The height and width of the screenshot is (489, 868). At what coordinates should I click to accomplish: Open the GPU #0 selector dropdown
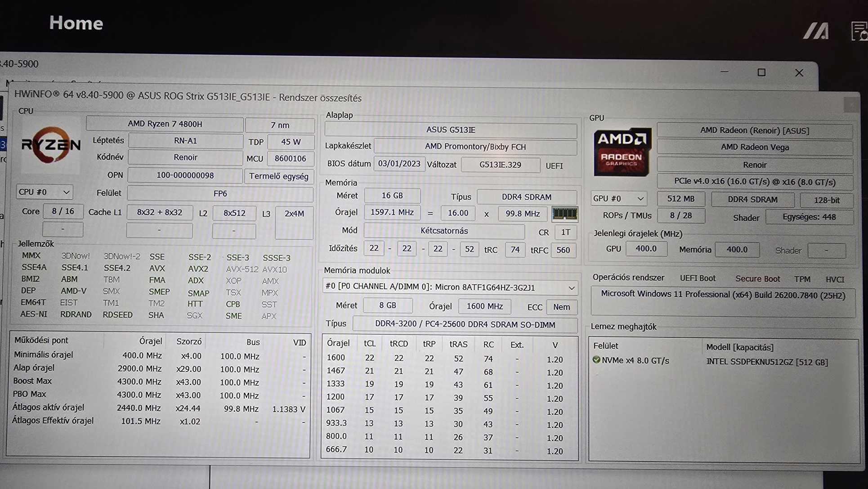click(618, 198)
